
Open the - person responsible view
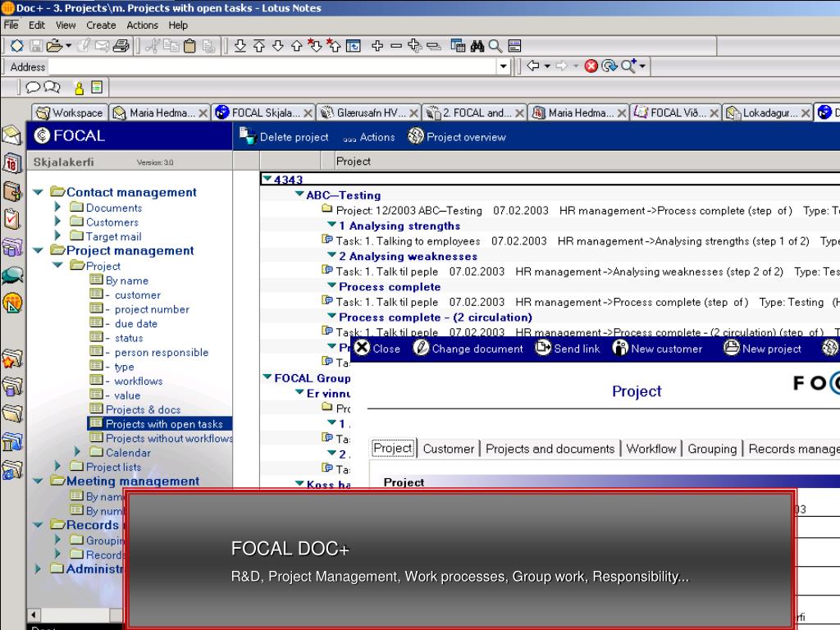point(157,353)
